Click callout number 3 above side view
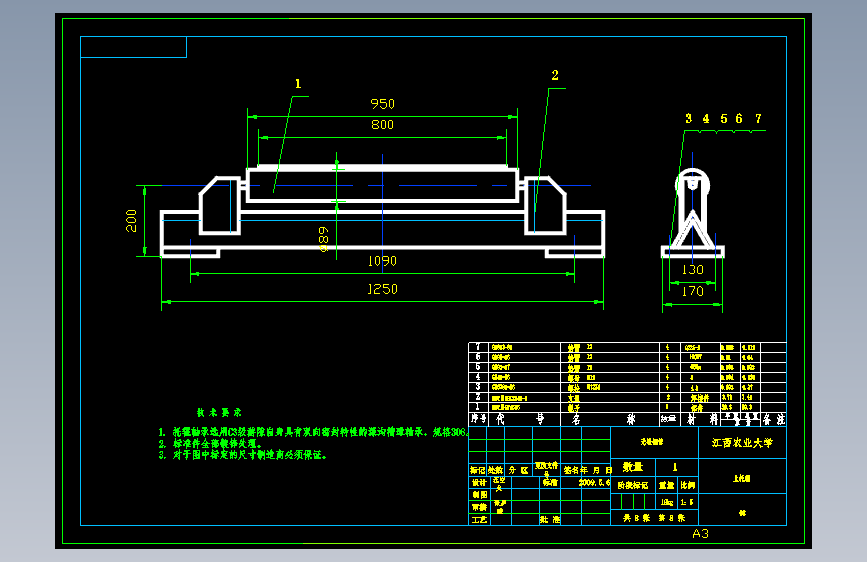This screenshot has width=867, height=562. point(688,118)
